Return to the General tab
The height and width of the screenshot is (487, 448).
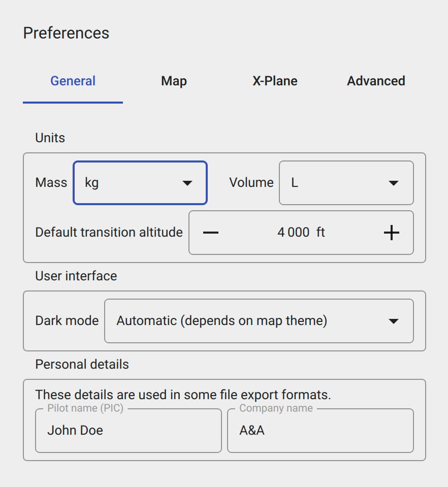73,81
